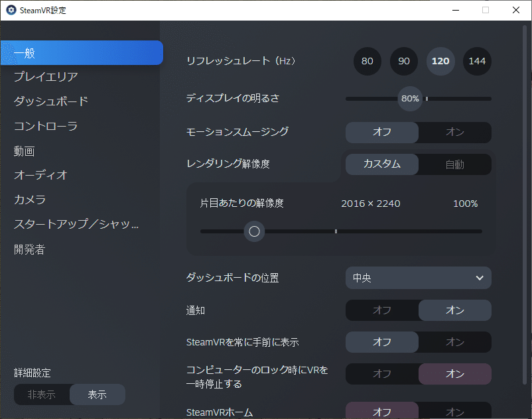This screenshot has height=419, width=532.
Task: Choose the 144 Hz refresh rate
Action: click(x=477, y=61)
